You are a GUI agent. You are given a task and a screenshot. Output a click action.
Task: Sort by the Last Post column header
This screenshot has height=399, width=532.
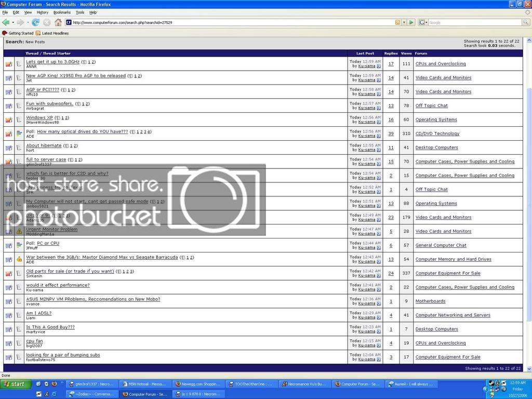pyautogui.click(x=365, y=54)
